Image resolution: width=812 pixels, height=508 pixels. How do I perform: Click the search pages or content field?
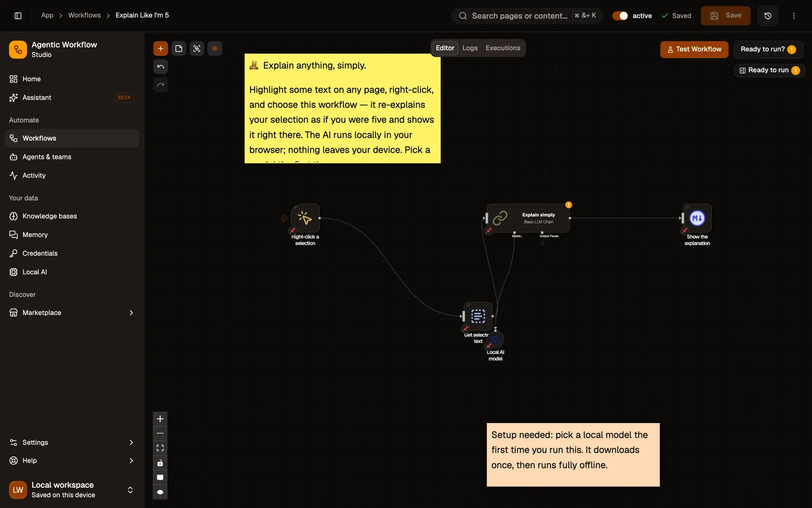click(527, 16)
